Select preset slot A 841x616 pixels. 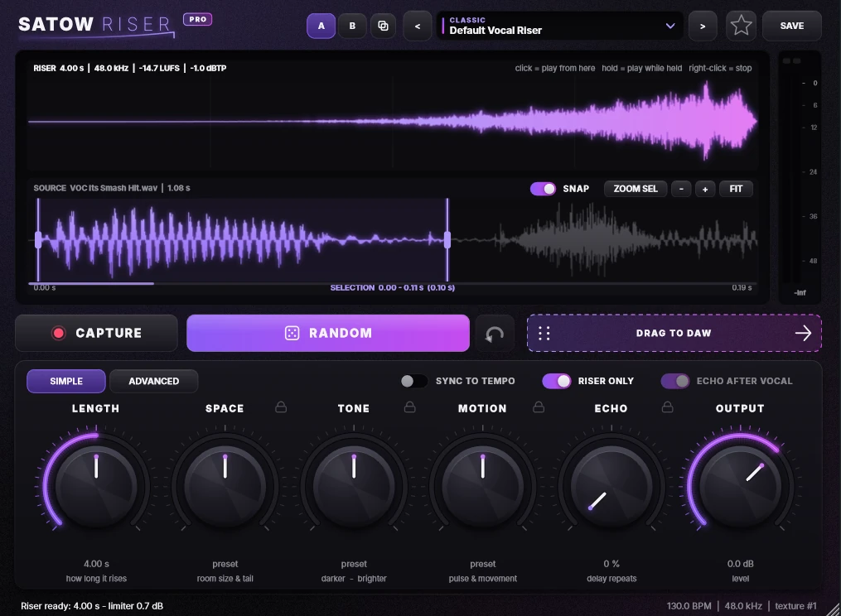(321, 26)
